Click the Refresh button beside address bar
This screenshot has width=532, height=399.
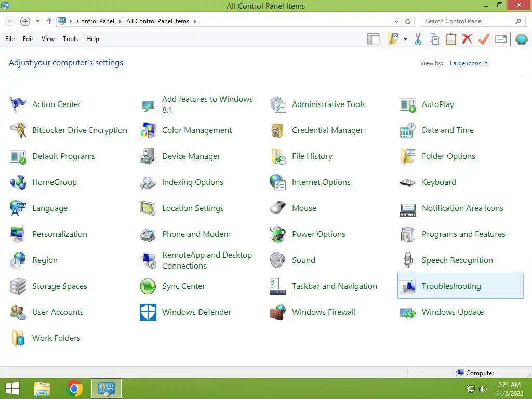[x=408, y=21]
